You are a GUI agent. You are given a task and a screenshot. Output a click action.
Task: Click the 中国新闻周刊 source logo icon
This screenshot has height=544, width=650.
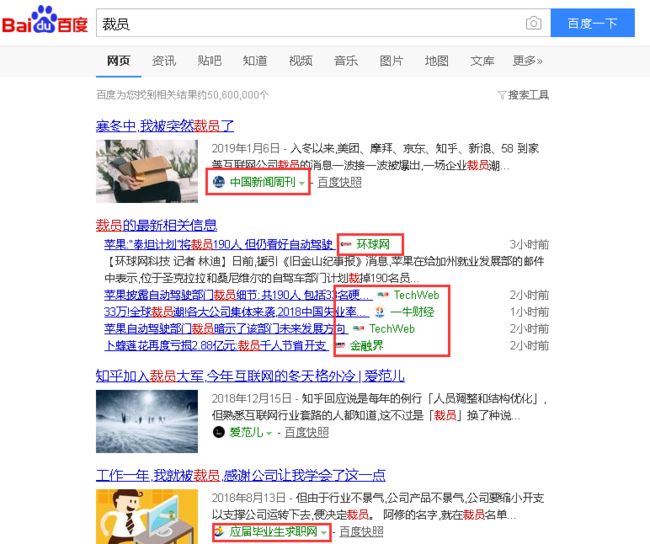218,182
